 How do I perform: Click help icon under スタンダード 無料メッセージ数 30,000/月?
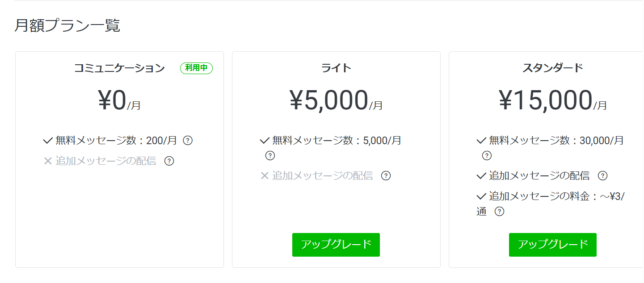(487, 156)
